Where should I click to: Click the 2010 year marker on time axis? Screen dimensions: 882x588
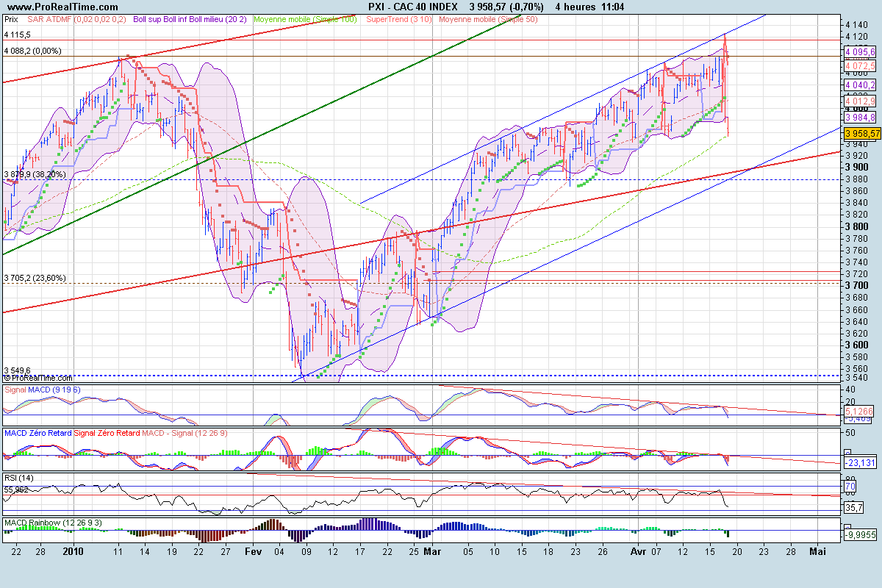(x=73, y=550)
